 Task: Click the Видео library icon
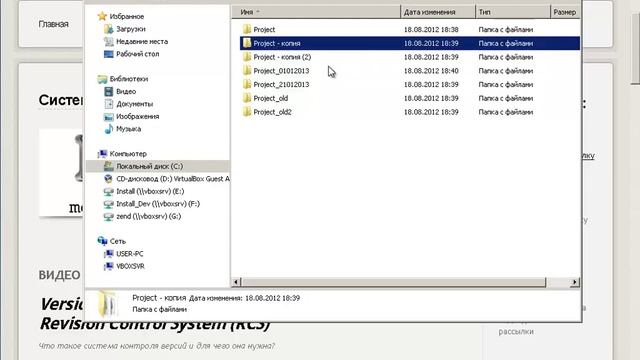click(109, 91)
